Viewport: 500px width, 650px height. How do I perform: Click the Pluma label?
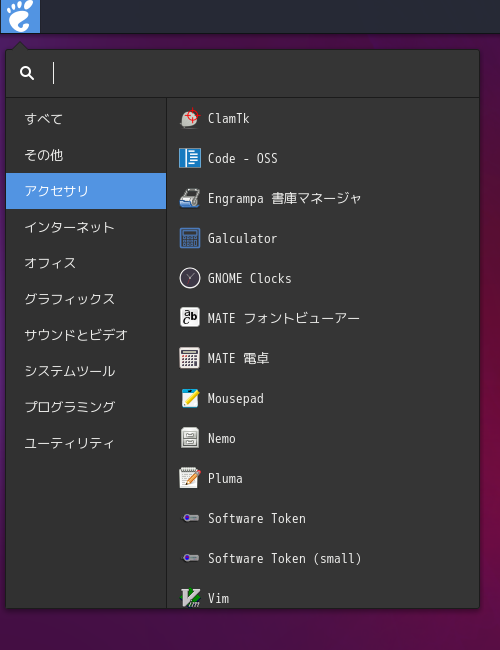tap(225, 478)
